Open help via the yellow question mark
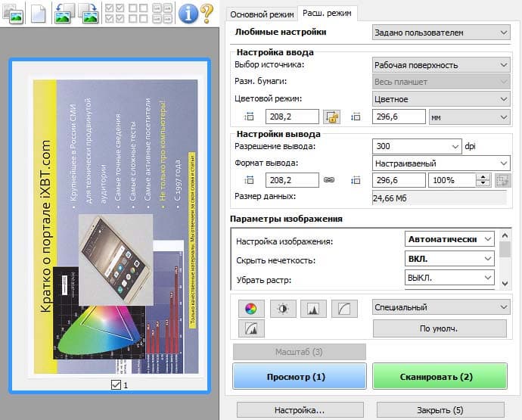Viewport: 522px width, 420px height. 207,14
